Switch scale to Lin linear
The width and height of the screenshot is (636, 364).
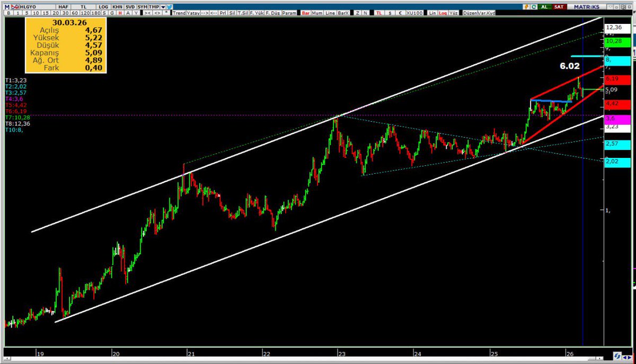(432, 13)
